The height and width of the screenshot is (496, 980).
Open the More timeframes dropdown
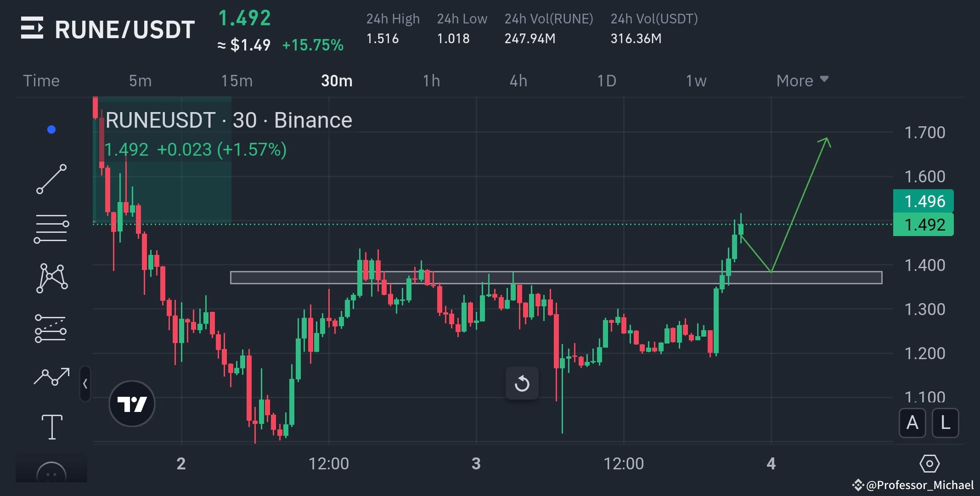point(802,80)
